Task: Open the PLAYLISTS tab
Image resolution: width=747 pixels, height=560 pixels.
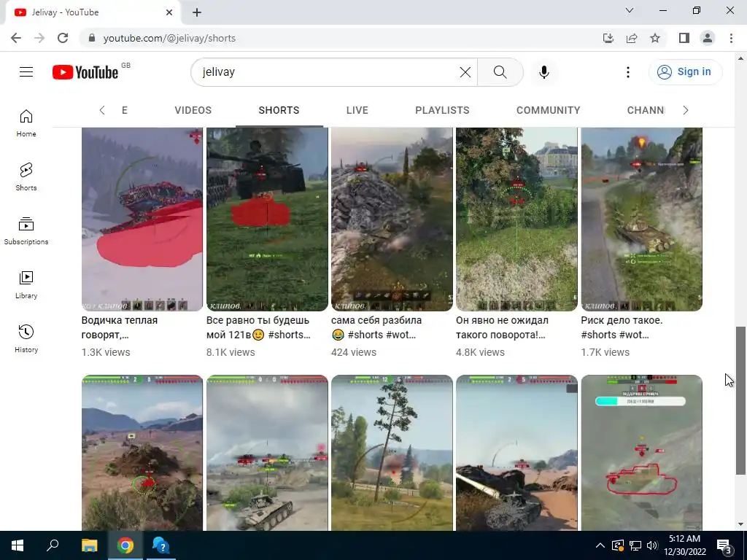Action: [x=442, y=110]
